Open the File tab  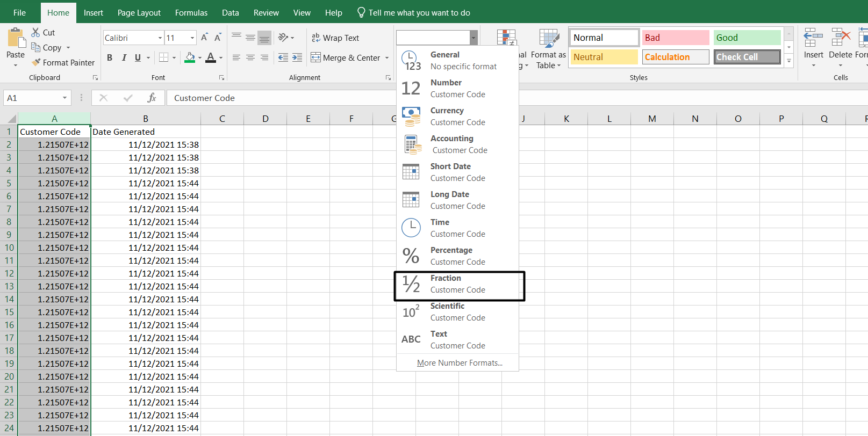click(x=20, y=12)
